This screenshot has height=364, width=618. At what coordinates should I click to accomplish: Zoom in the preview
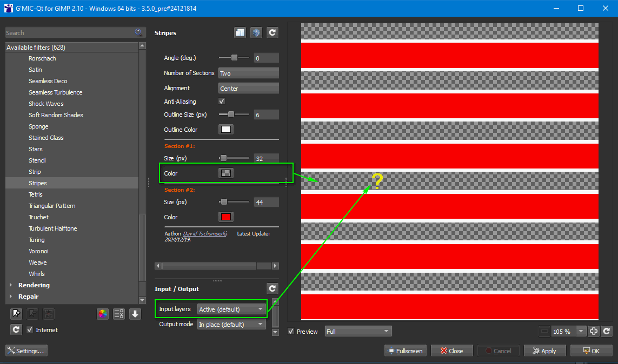click(x=594, y=332)
